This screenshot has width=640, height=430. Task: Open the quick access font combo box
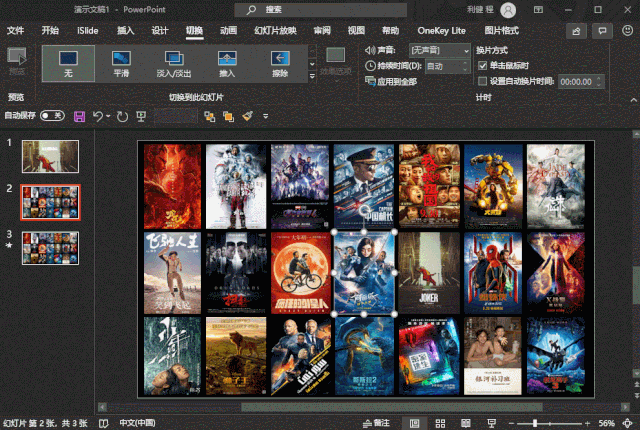(176, 117)
